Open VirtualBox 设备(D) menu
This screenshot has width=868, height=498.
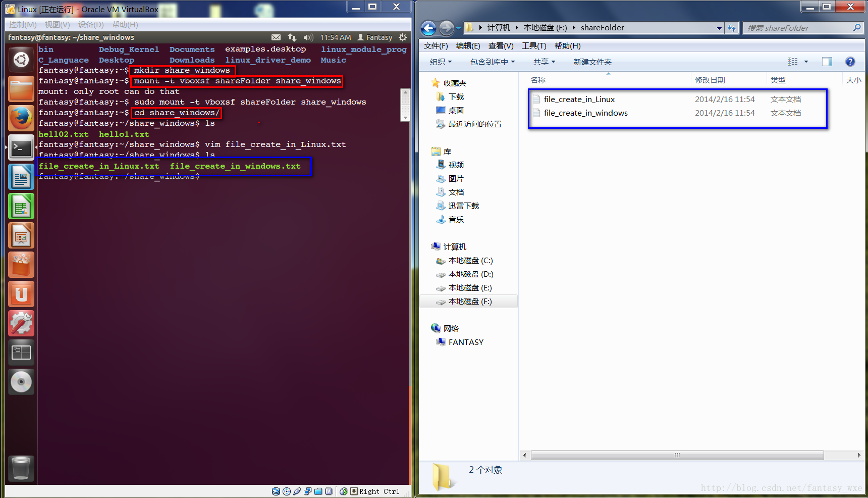point(91,25)
